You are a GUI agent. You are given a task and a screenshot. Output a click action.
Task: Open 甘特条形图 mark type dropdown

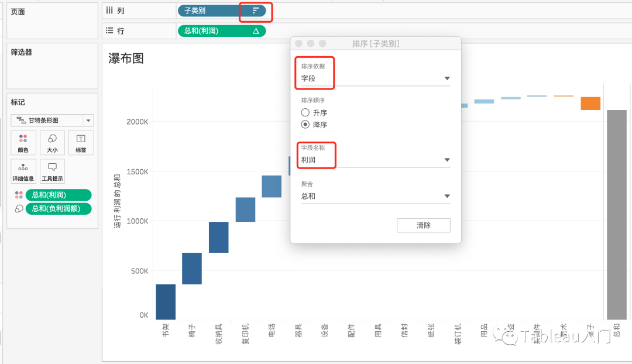[53, 120]
